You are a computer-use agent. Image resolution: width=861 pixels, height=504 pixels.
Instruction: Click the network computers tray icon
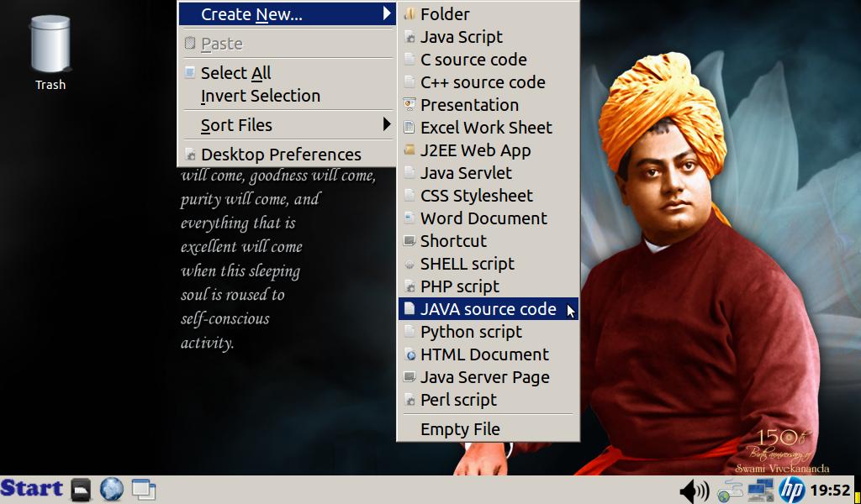760,490
